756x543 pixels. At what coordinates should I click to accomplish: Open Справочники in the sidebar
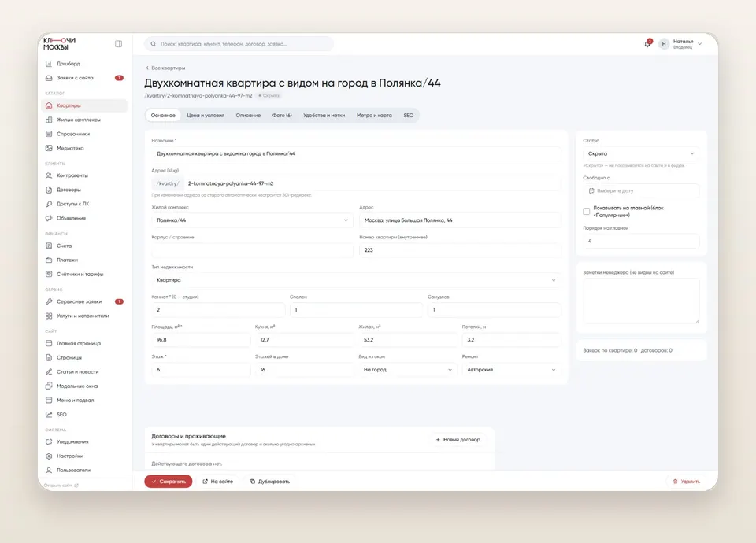pyautogui.click(x=84, y=134)
